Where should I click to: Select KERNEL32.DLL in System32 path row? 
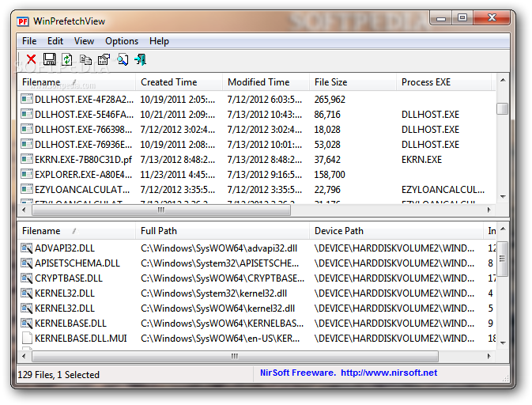click(256, 293)
